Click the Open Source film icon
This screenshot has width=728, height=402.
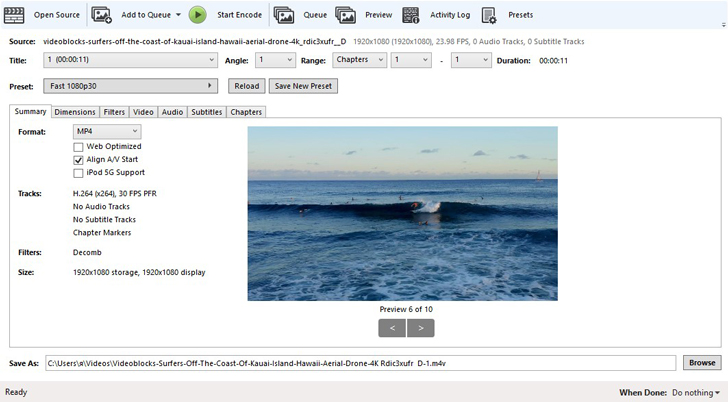pos(14,15)
